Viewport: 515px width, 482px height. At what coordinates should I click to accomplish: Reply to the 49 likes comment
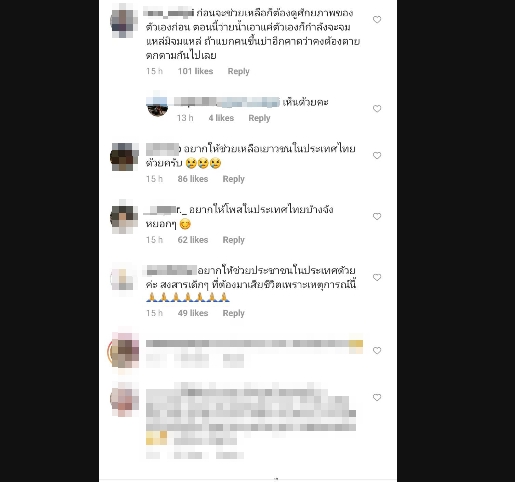point(233,313)
